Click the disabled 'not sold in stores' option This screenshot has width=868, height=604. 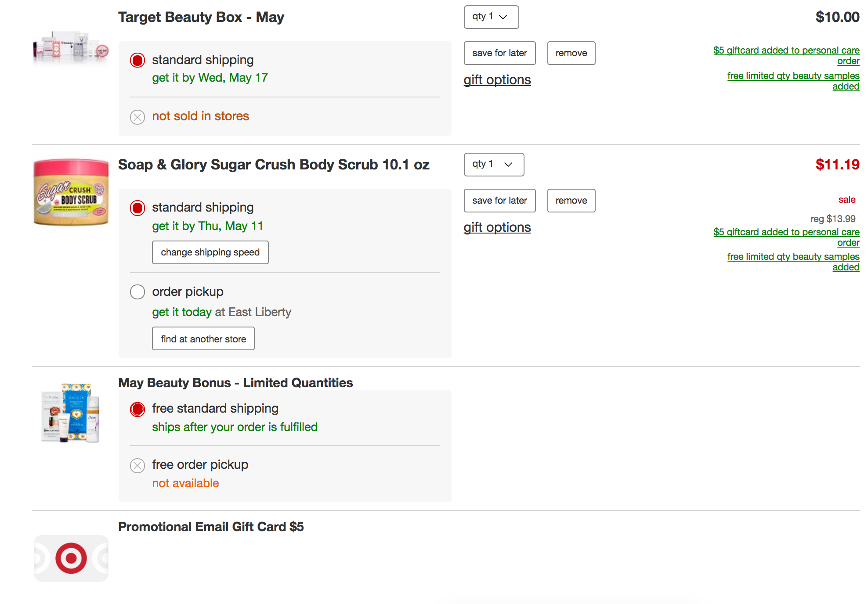[137, 117]
